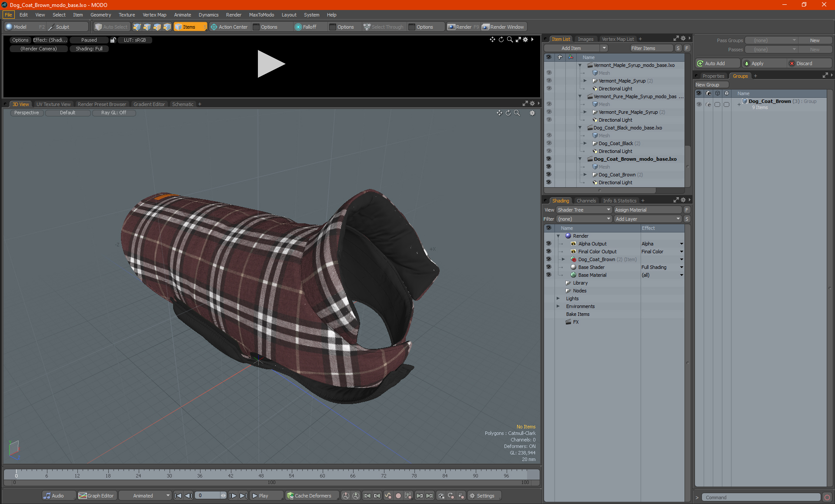This screenshot has height=504, width=835.
Task: Expand the Lights section in Shader Tree
Action: pyautogui.click(x=558, y=298)
